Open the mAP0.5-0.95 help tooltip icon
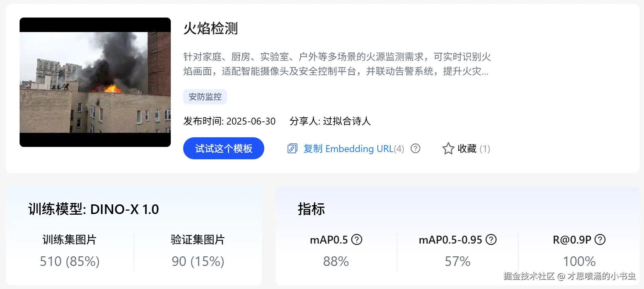Viewport: 644px width, 289px height. coord(491,239)
